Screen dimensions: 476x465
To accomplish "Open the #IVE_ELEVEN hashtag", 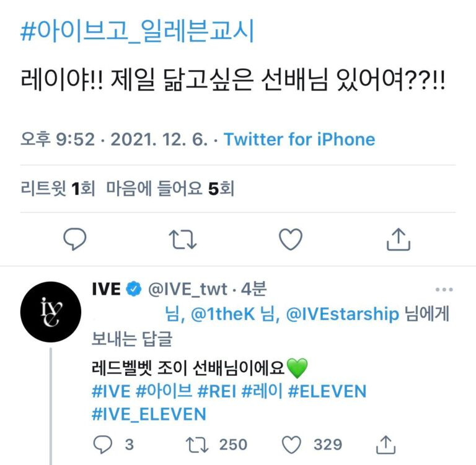I will click(149, 414).
